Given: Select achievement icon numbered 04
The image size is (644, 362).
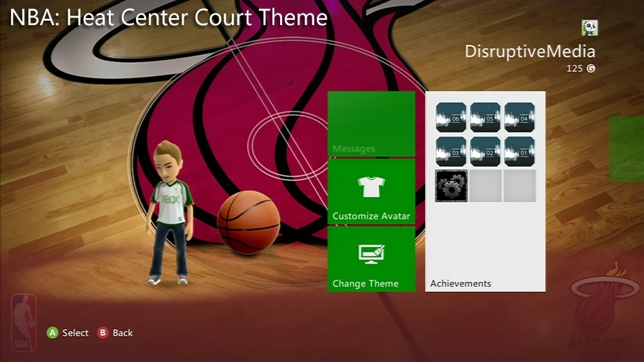Looking at the screenshot, I should [520, 117].
